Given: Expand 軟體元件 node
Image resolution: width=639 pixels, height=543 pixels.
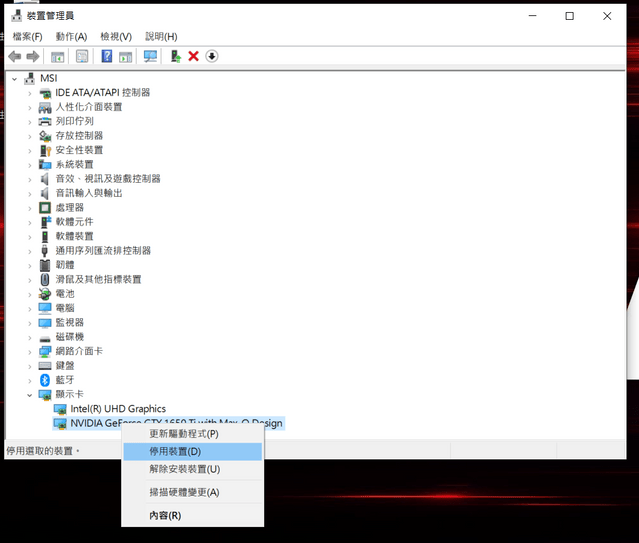Looking at the screenshot, I should coord(29,223).
